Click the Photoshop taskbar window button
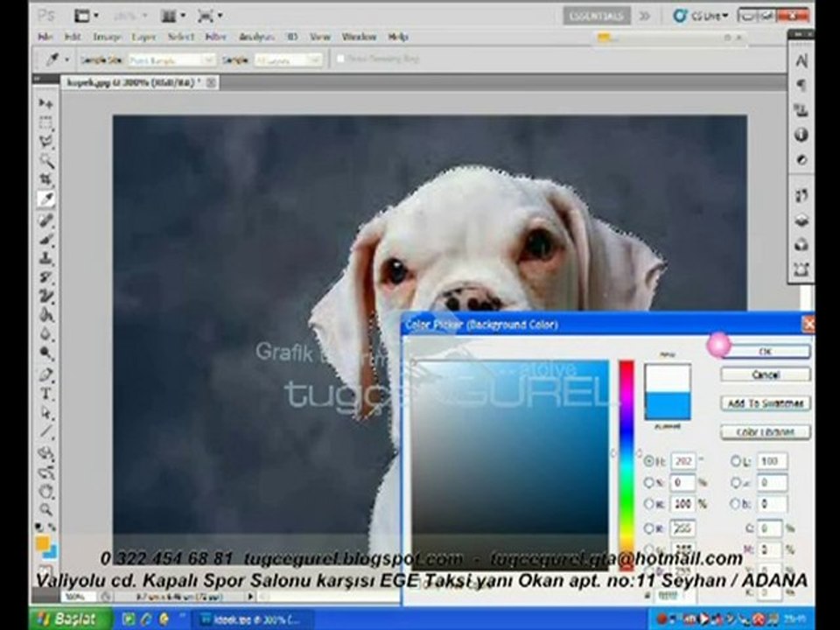The width and height of the screenshot is (840, 630). coord(252,619)
